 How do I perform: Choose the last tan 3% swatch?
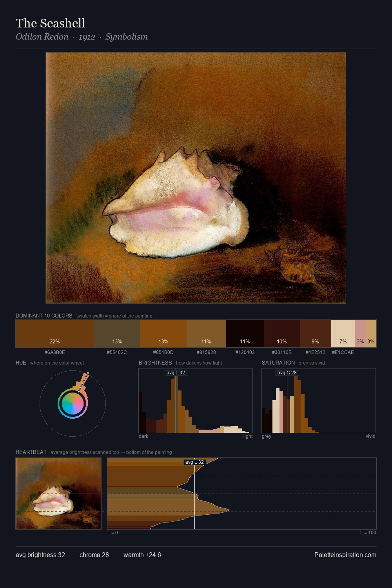point(371,334)
